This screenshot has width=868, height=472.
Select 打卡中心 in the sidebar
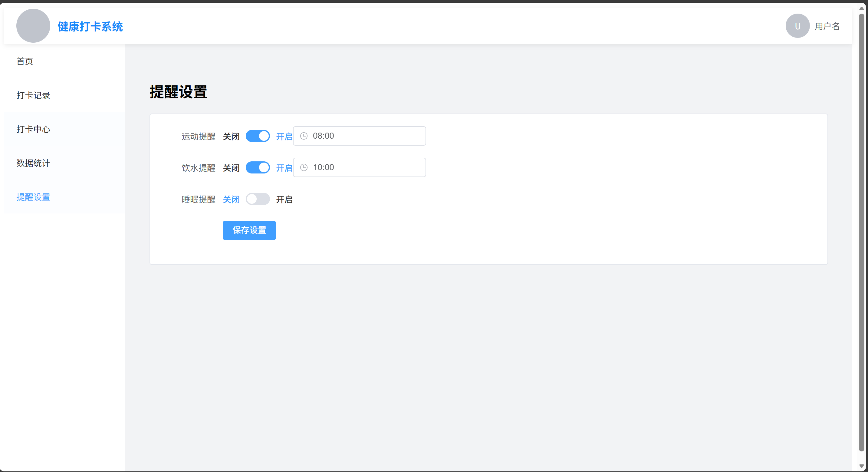[33, 130]
